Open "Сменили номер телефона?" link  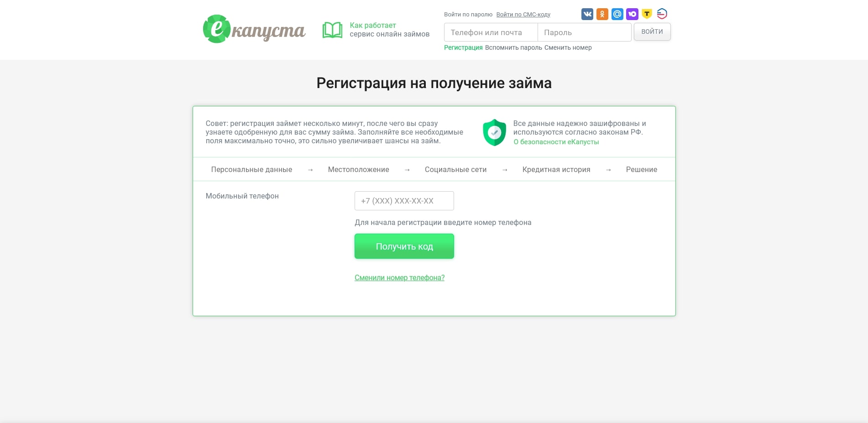(399, 277)
